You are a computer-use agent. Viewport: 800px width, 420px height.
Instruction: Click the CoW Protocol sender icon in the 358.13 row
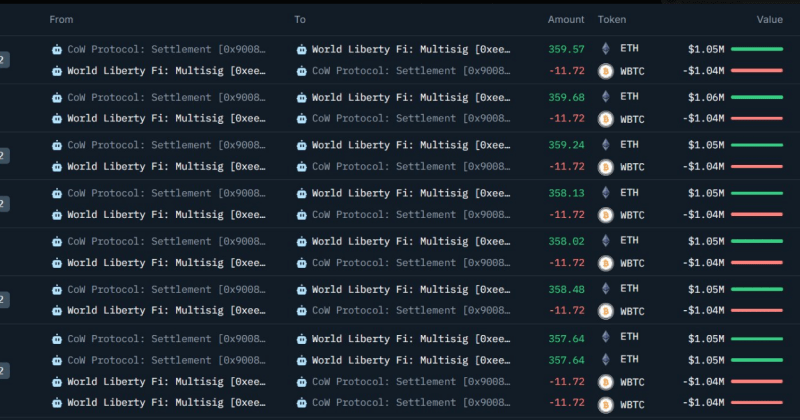coord(57,193)
